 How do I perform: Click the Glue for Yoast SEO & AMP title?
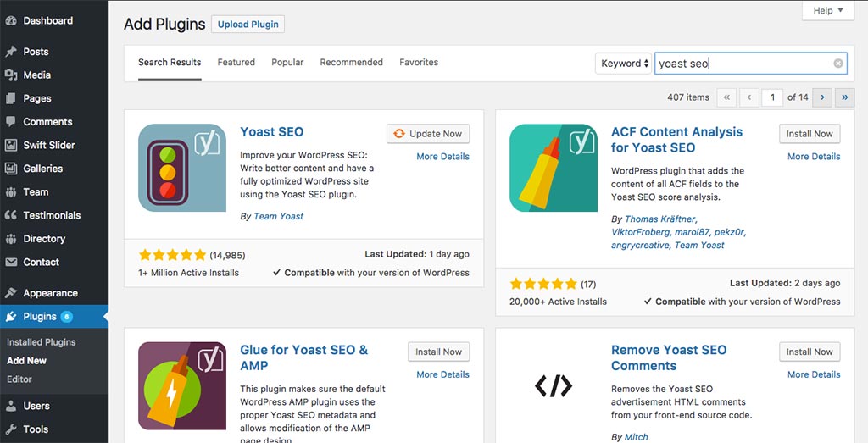click(304, 357)
